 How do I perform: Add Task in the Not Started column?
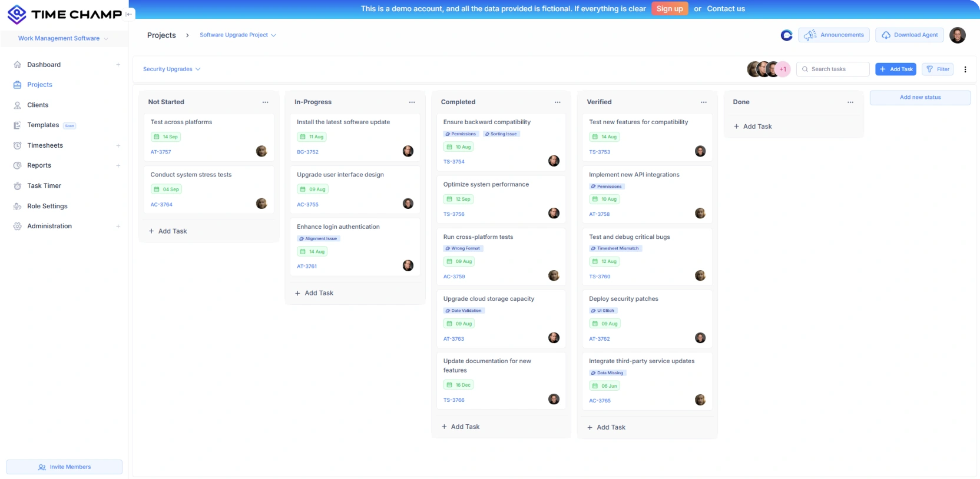(168, 231)
